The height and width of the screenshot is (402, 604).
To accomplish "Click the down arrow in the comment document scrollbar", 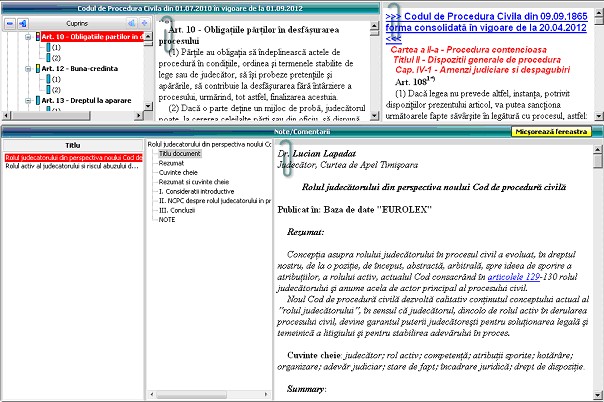I will [598, 395].
